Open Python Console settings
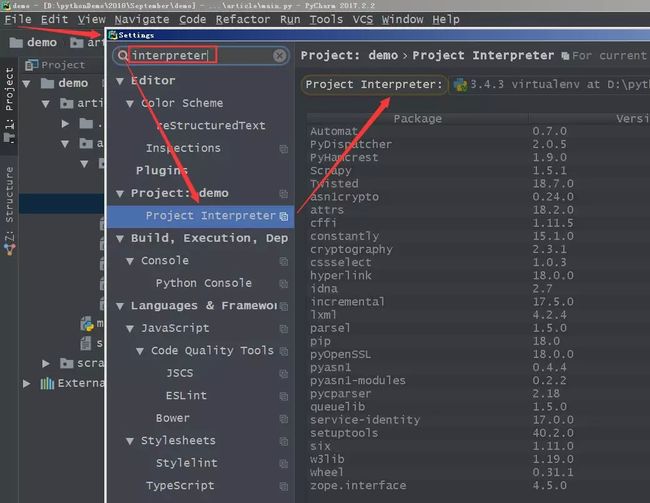The image size is (650, 503). [204, 283]
